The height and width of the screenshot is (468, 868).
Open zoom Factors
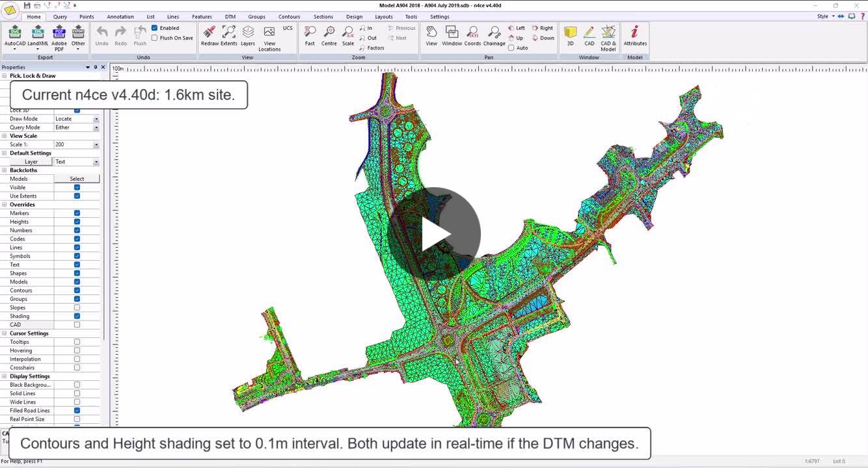372,48
